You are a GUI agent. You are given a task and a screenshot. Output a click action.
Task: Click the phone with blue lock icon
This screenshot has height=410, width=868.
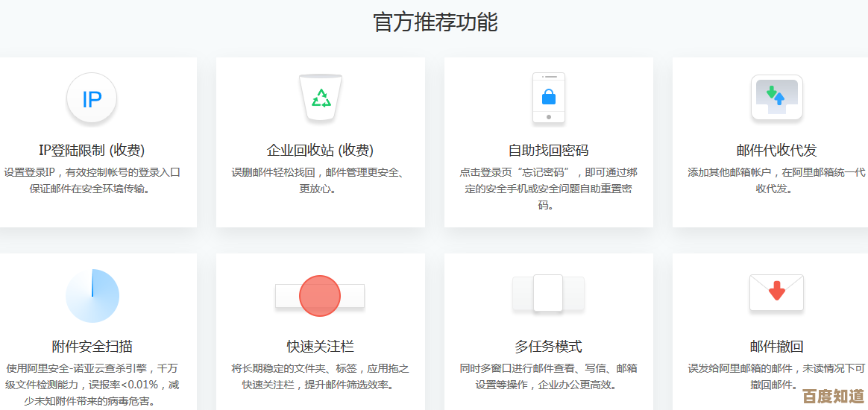click(548, 98)
